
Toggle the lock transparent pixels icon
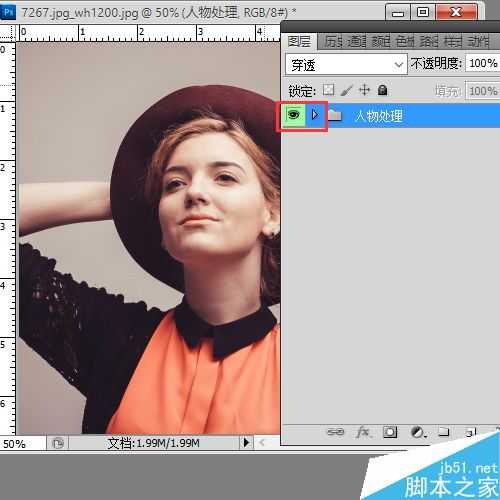coord(329,90)
